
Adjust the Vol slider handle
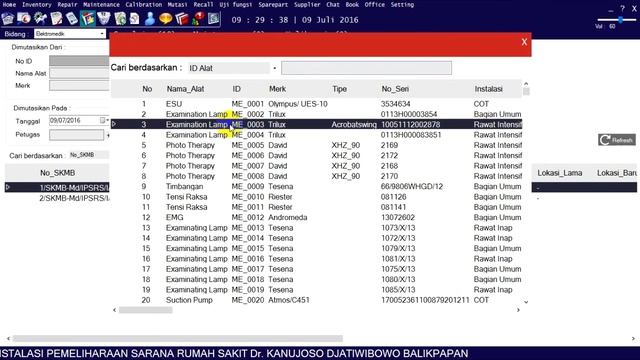620,20
